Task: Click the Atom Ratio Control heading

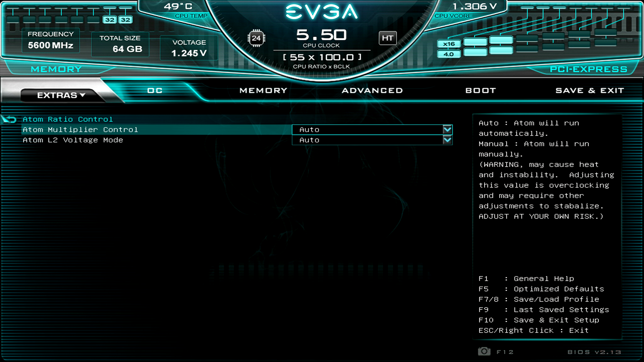Action: [68, 119]
